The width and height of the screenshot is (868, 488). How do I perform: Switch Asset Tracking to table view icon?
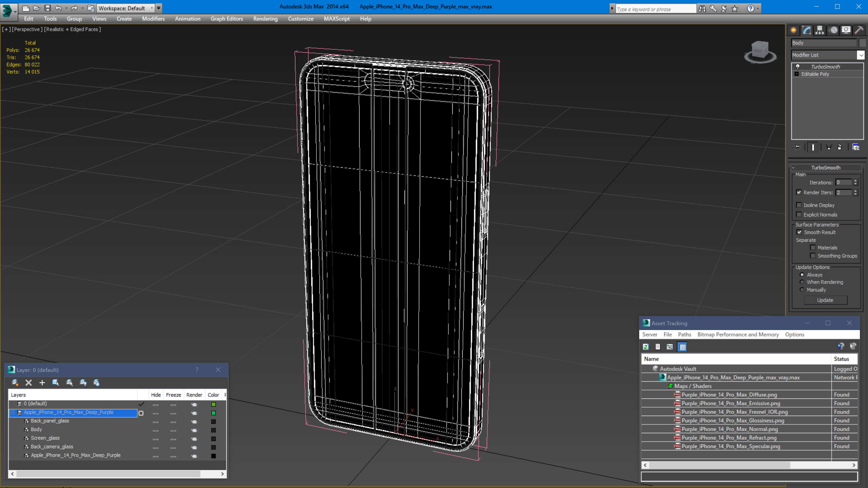683,347
